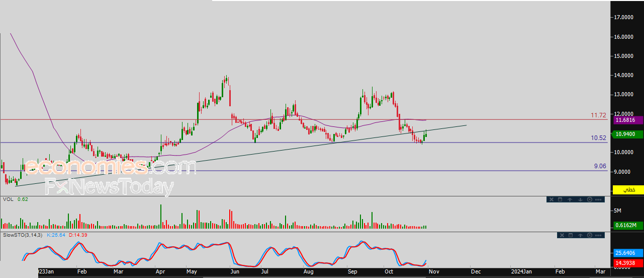Click the 5M volume axis label
The width and height of the screenshot is (644, 278).
(x=618, y=210)
